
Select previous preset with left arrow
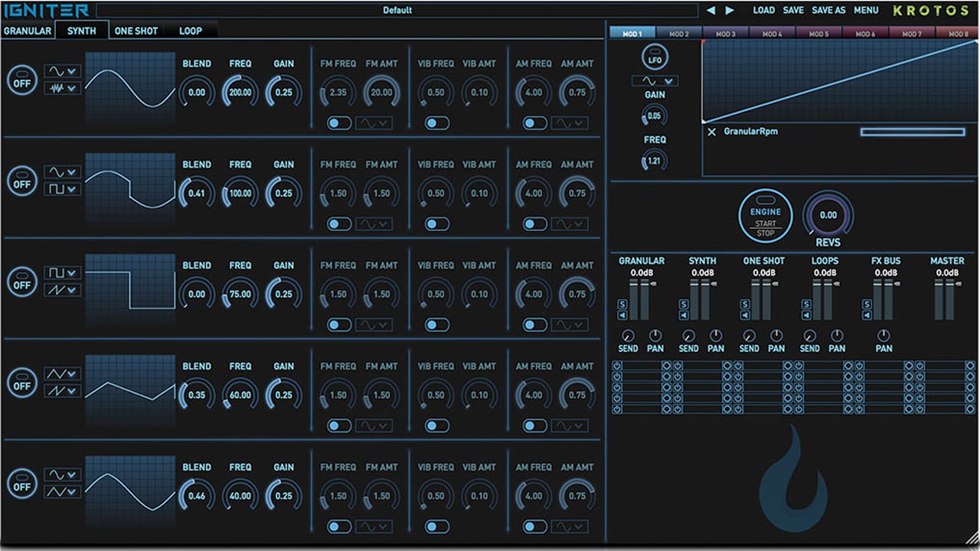[x=710, y=11]
